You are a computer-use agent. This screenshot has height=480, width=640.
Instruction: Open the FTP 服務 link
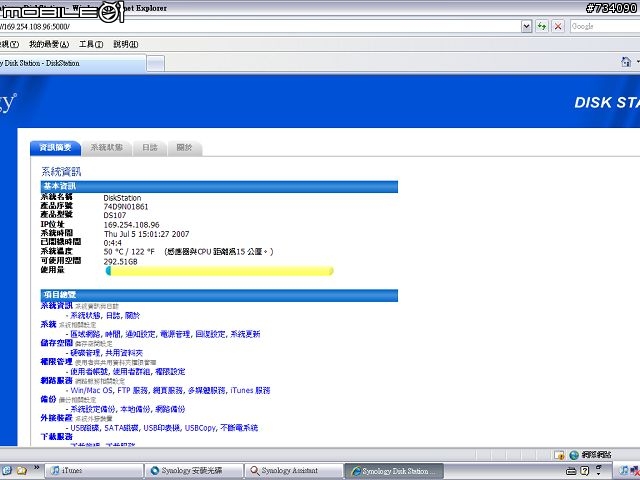pyautogui.click(x=133, y=391)
